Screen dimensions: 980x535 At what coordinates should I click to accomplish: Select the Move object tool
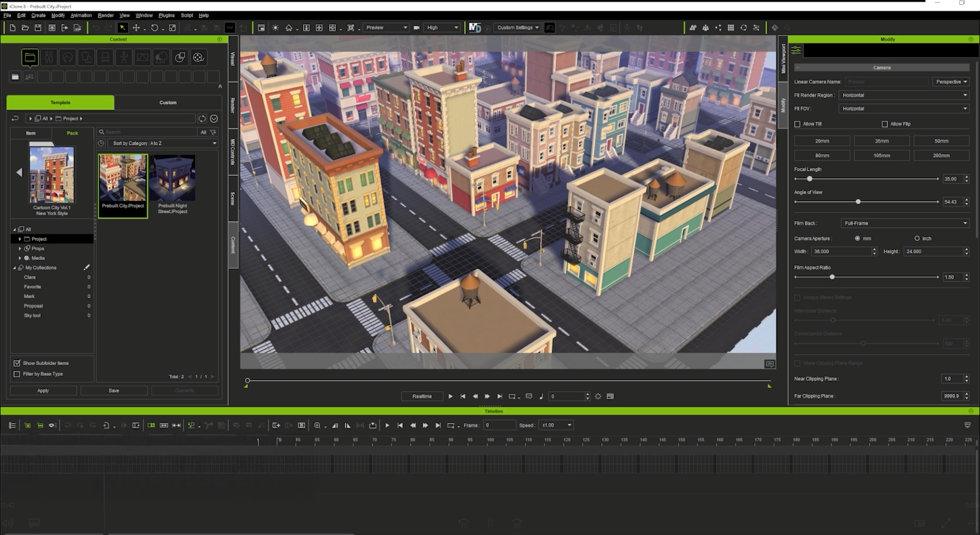(136, 28)
